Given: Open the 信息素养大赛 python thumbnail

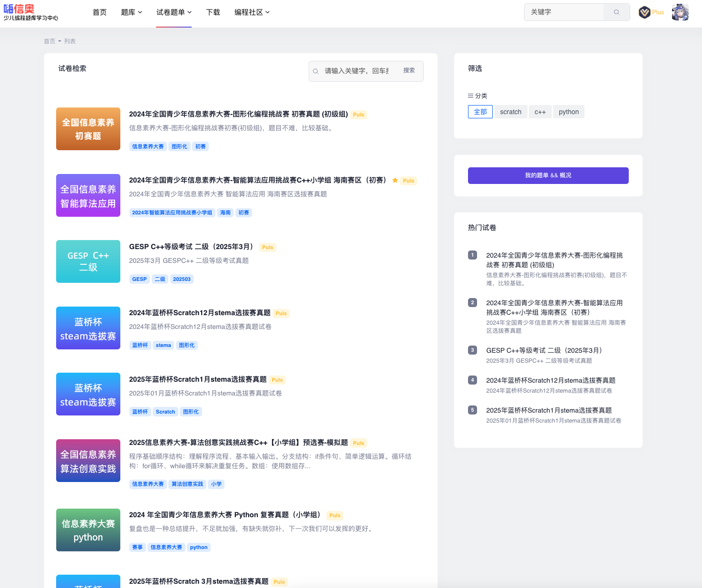Looking at the screenshot, I should coord(88,530).
